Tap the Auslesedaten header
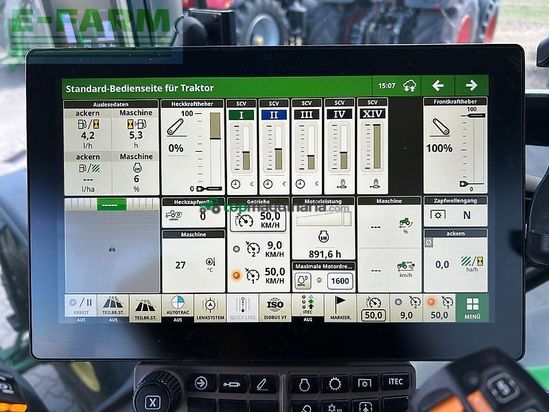The image size is (549, 412). pos(111,104)
